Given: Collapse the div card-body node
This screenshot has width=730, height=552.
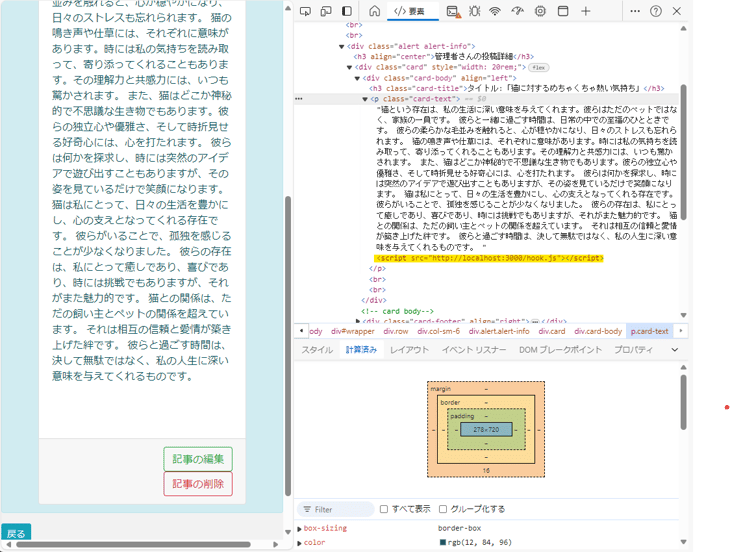Looking at the screenshot, I should point(357,78).
